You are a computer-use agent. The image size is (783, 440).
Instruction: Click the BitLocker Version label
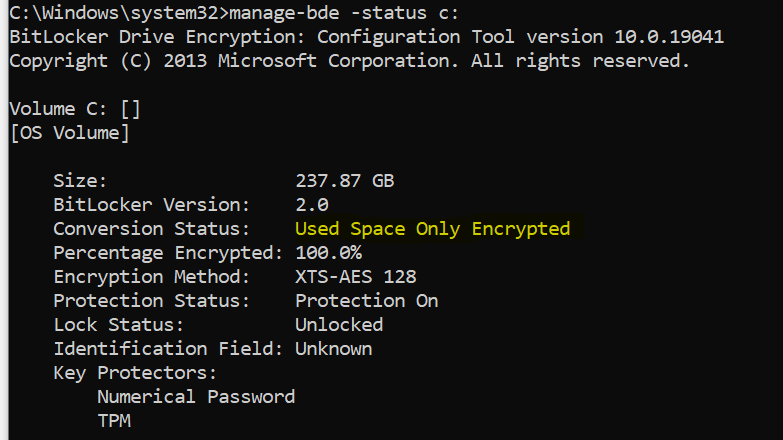(x=150, y=205)
